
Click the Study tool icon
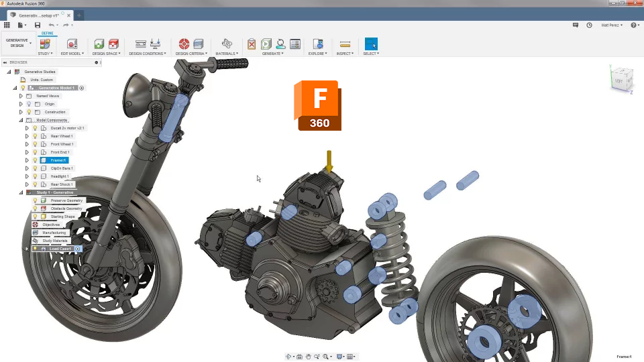tap(45, 44)
